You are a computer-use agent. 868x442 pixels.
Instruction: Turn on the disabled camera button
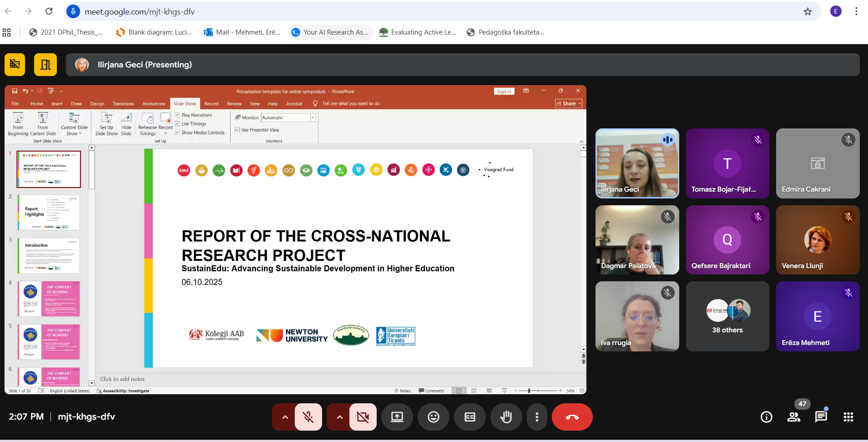363,417
